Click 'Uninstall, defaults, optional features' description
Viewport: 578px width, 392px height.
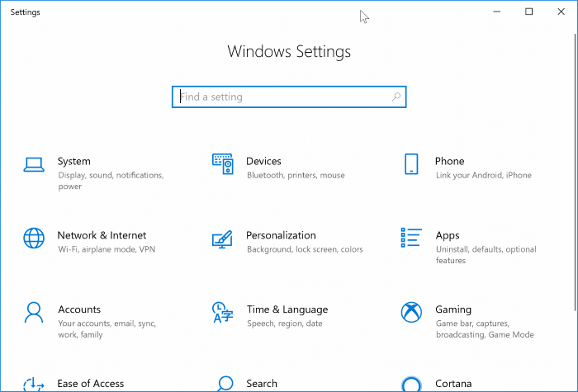(x=486, y=254)
